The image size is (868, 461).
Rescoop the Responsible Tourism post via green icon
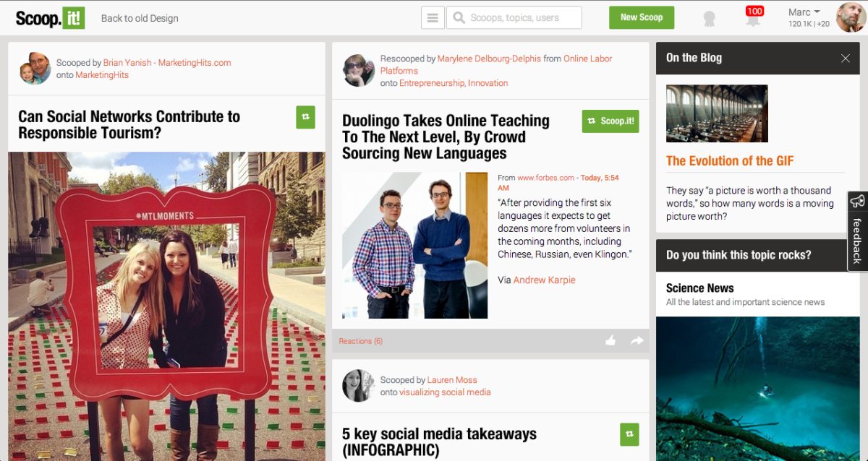pyautogui.click(x=306, y=117)
